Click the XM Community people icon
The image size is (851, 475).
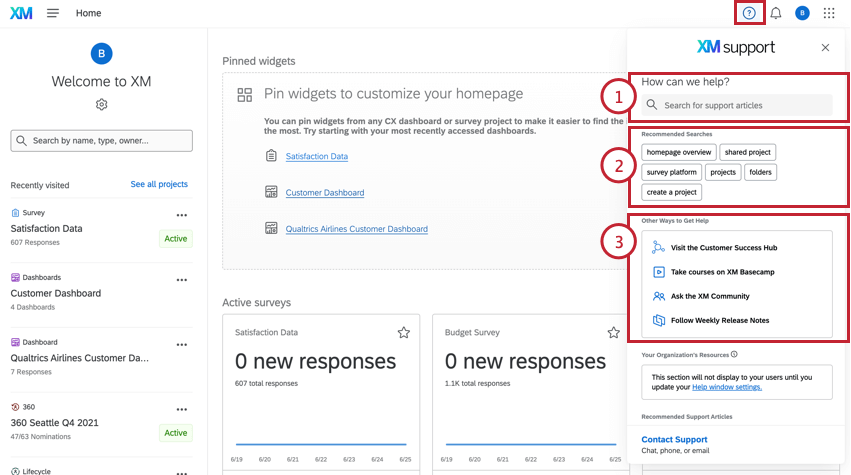(658, 296)
